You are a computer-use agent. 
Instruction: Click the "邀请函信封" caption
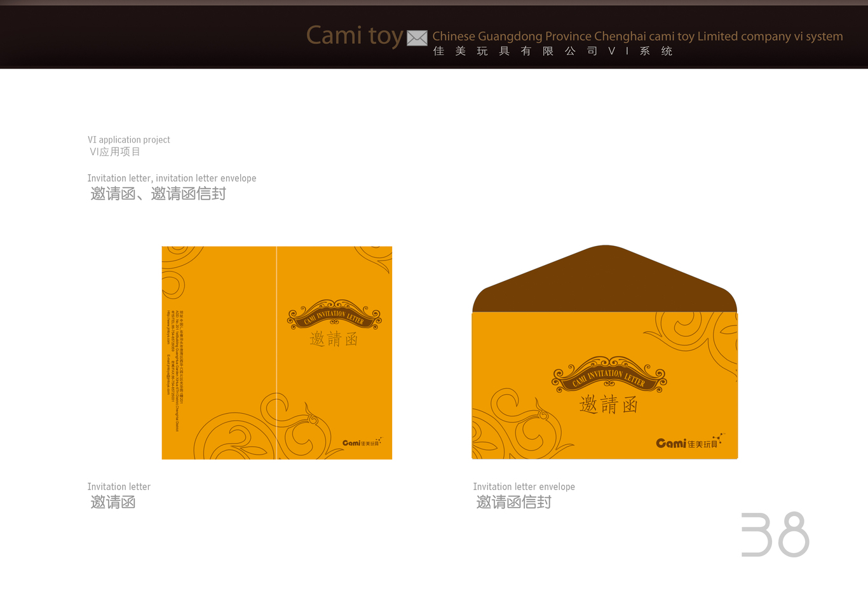[514, 502]
